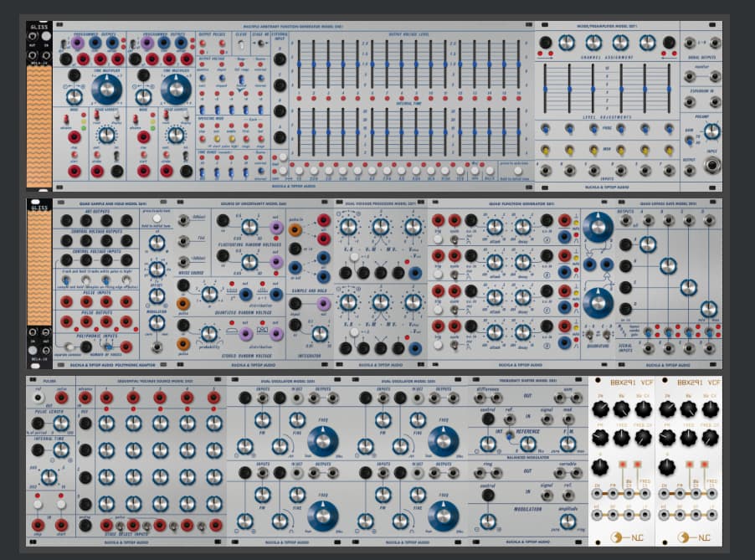
Task: Click lower large blue knob on 281t quadrature section
Action: pyautogui.click(x=598, y=302)
